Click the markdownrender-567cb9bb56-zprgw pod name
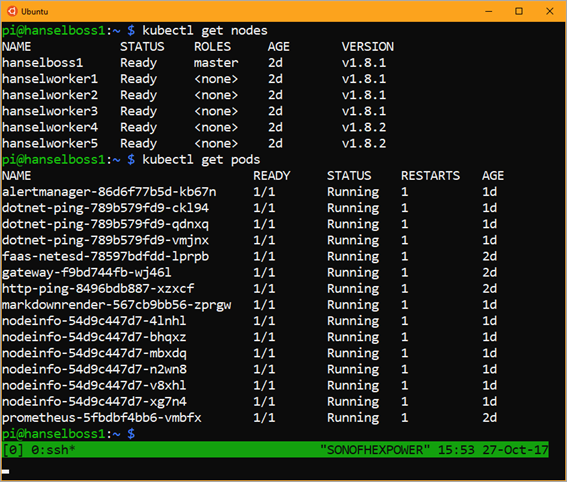The width and height of the screenshot is (567, 482). (117, 305)
